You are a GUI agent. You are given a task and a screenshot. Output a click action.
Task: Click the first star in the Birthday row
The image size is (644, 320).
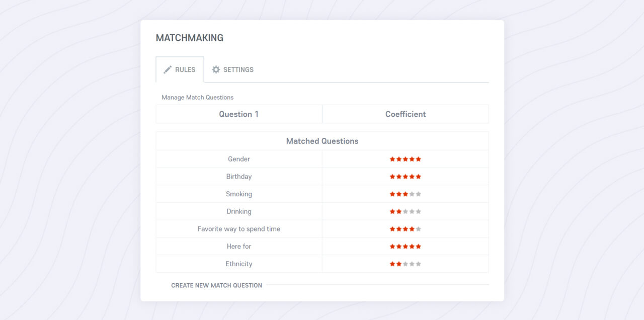pos(392,177)
